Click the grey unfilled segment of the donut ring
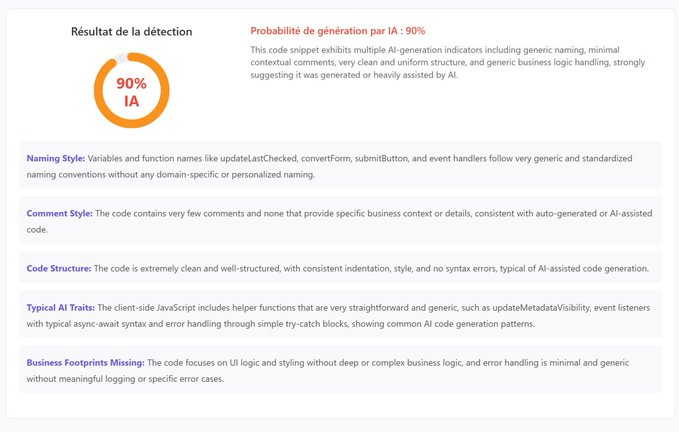 point(122,58)
